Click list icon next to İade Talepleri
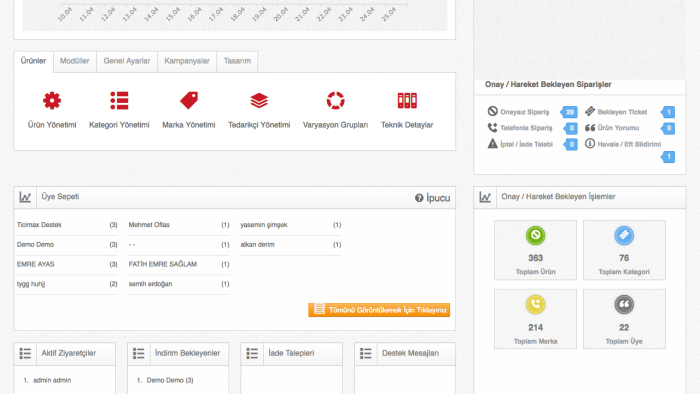 click(252, 354)
